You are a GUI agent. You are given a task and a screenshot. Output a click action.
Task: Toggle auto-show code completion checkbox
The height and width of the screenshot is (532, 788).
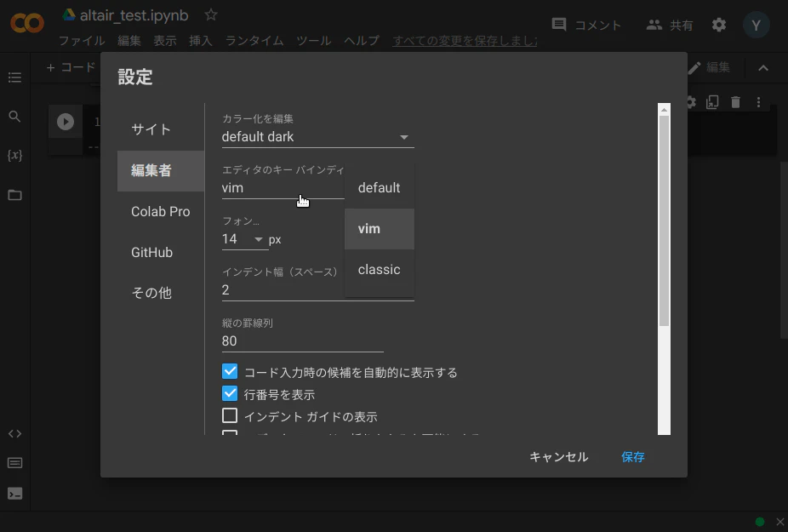coord(230,372)
